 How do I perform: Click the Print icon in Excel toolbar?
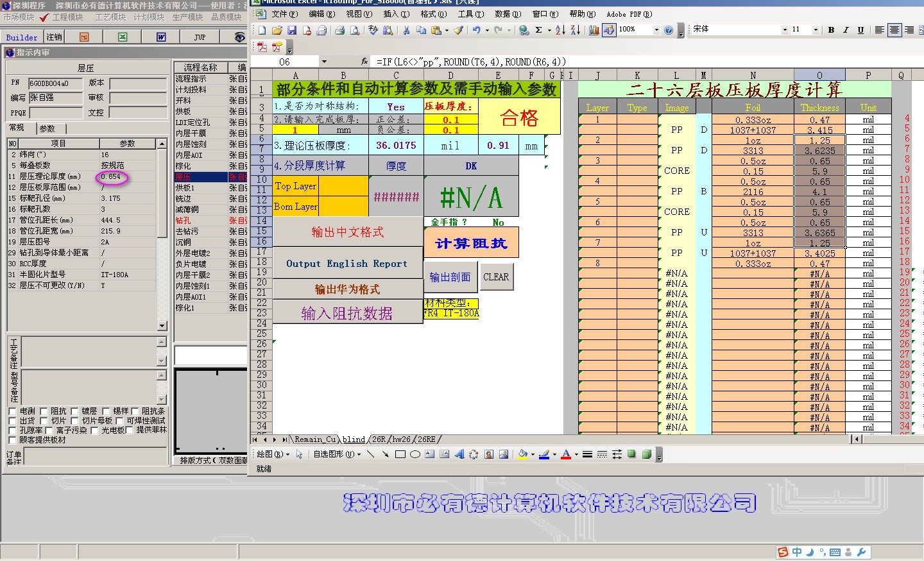pyautogui.click(x=339, y=30)
